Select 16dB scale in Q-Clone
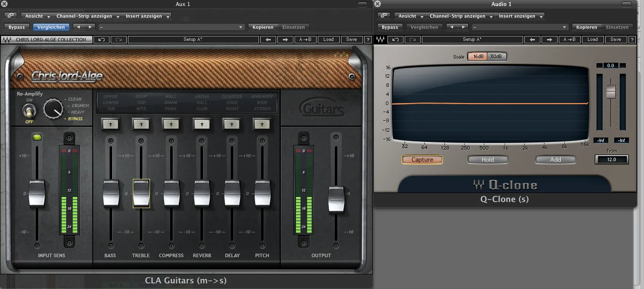 coord(477,57)
